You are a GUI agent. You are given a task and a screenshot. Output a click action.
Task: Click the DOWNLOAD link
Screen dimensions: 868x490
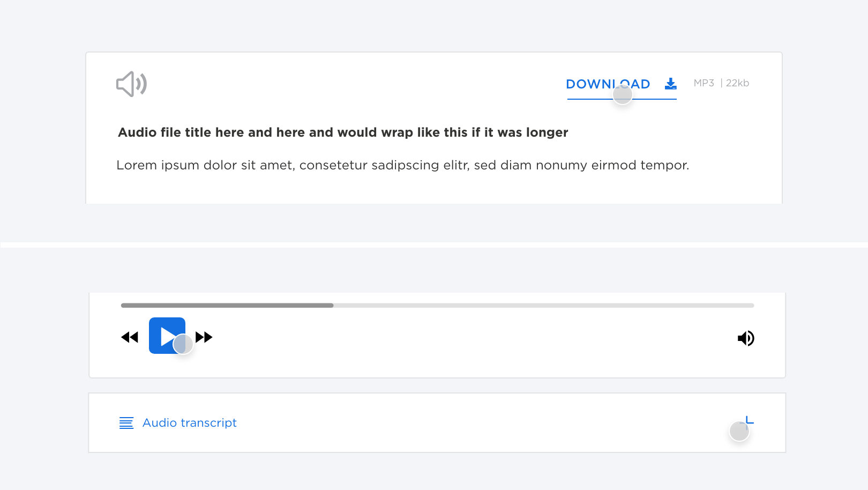coord(607,84)
